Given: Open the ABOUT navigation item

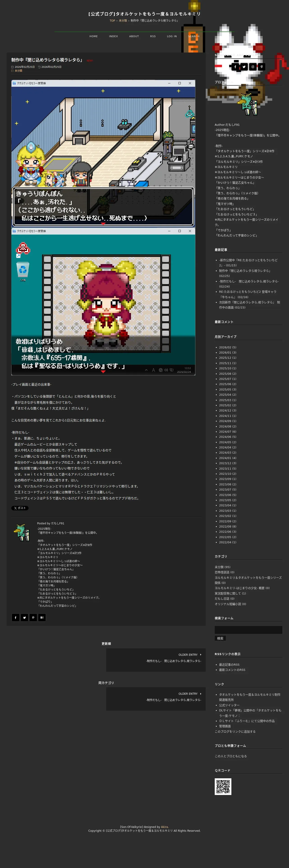Looking at the screenshot, I should click(134, 36).
